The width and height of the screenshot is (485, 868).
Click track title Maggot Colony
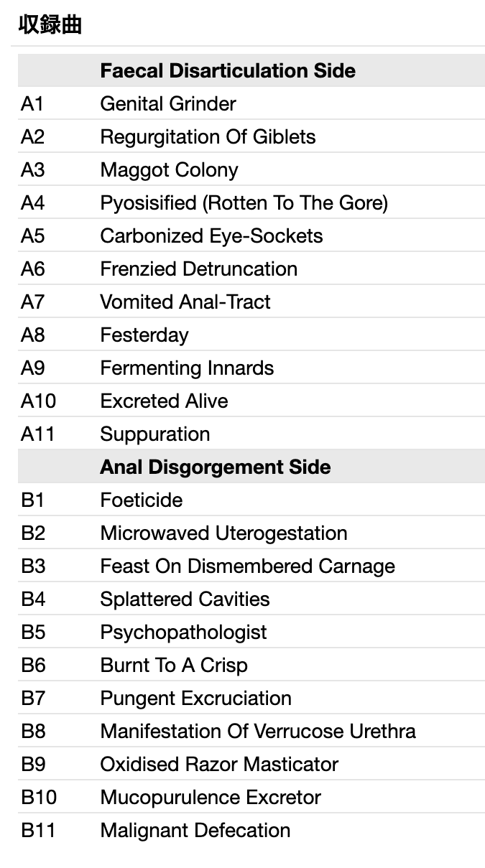point(169,169)
